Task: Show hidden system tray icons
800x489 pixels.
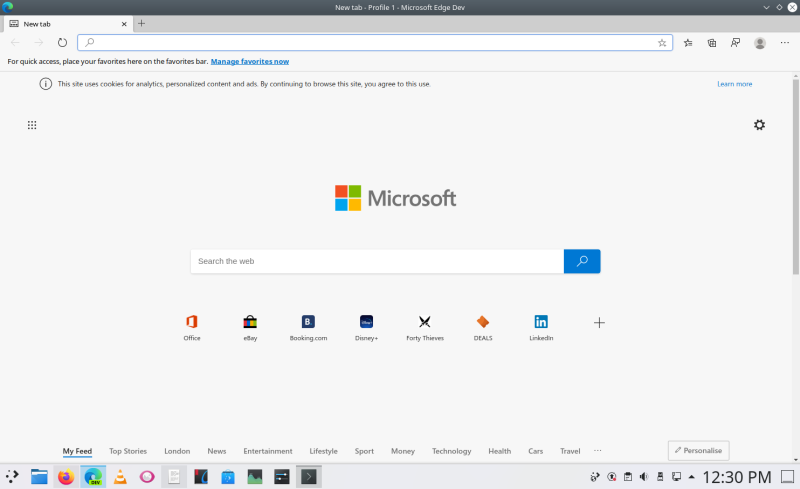Action: click(692, 477)
